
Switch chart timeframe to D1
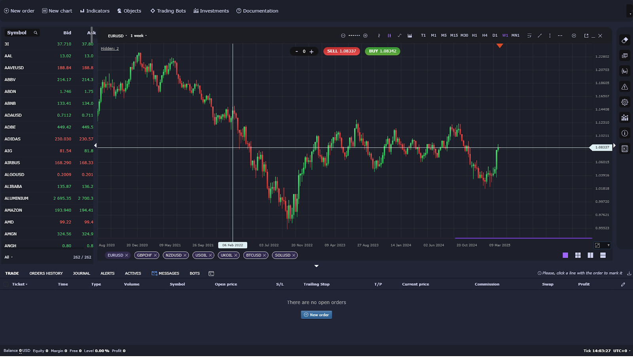(495, 36)
